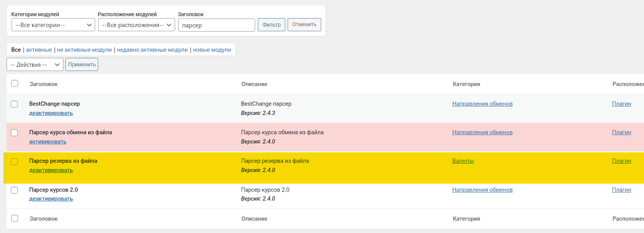Check the Парсер курсов 2.0 checkbox
Image resolution: width=644 pixels, height=233 pixels.
point(15,190)
